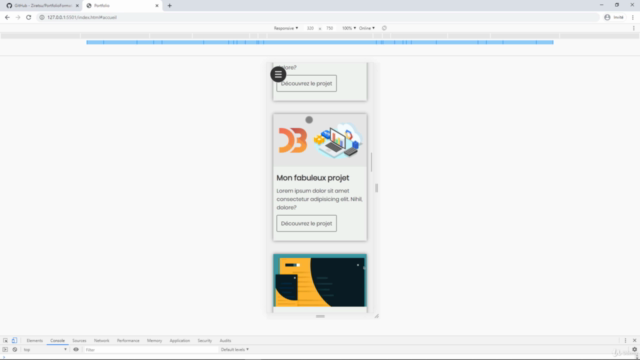Reload the page with refresh icon
640x360 pixels.
29,17
